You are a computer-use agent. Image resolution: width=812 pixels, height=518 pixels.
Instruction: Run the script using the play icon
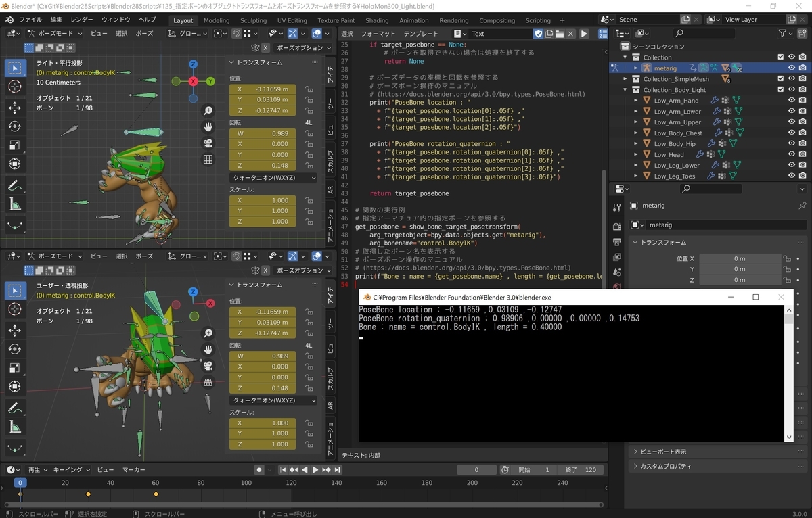584,33
